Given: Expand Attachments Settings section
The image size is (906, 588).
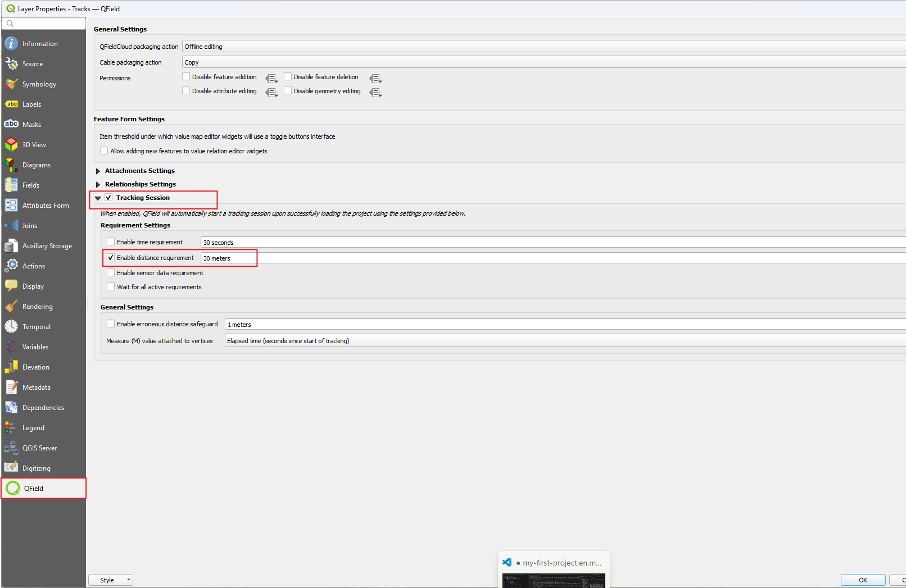Looking at the screenshot, I should [98, 171].
